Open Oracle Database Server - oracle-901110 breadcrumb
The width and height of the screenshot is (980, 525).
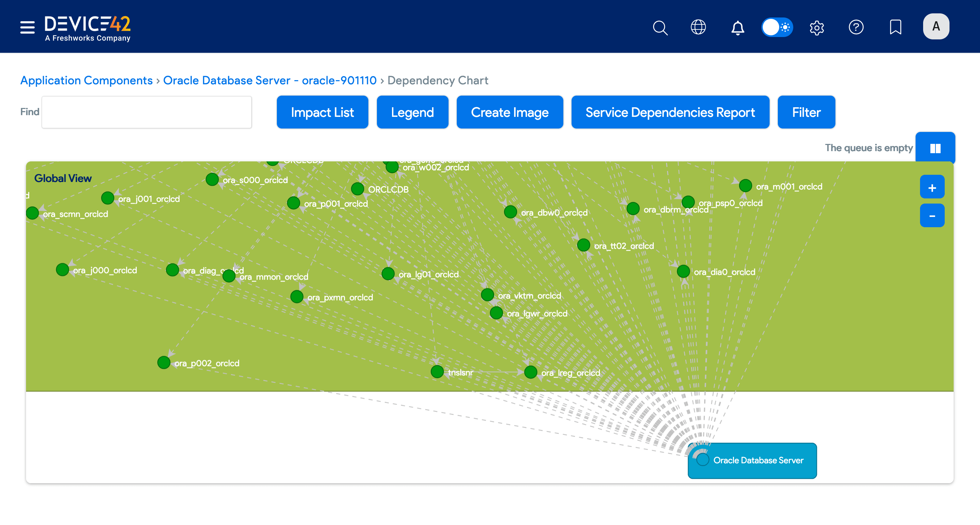(x=269, y=80)
